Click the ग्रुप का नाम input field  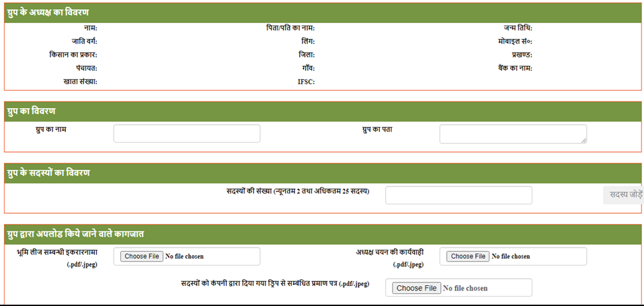tap(187, 133)
